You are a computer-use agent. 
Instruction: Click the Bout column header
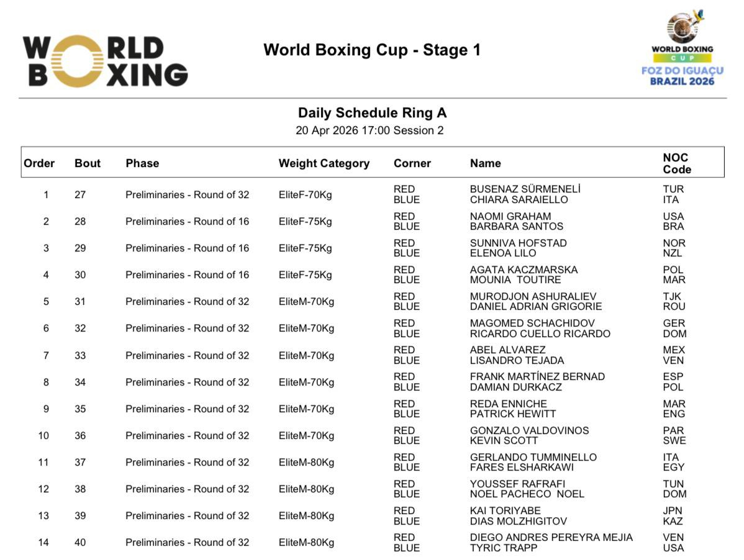pyautogui.click(x=88, y=163)
